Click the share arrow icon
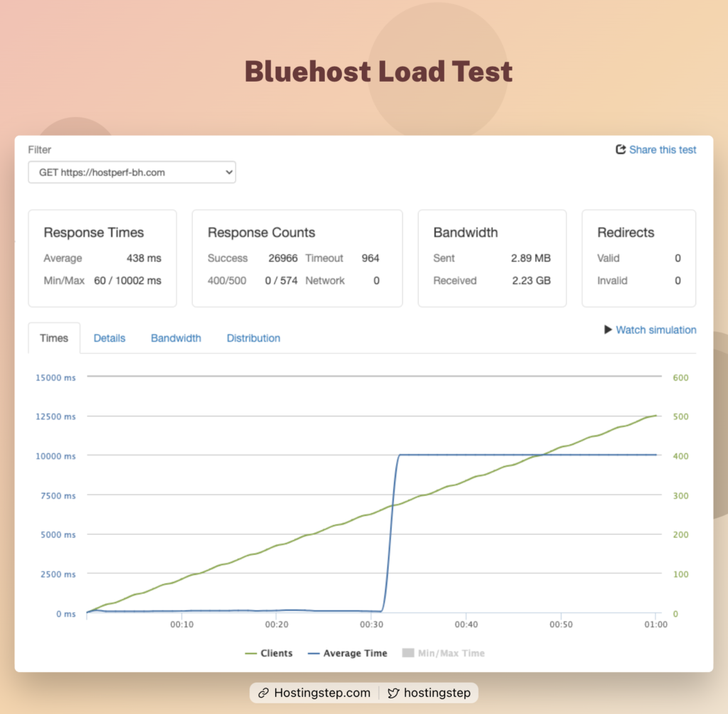Screen dimensions: 728x714 click(x=621, y=149)
